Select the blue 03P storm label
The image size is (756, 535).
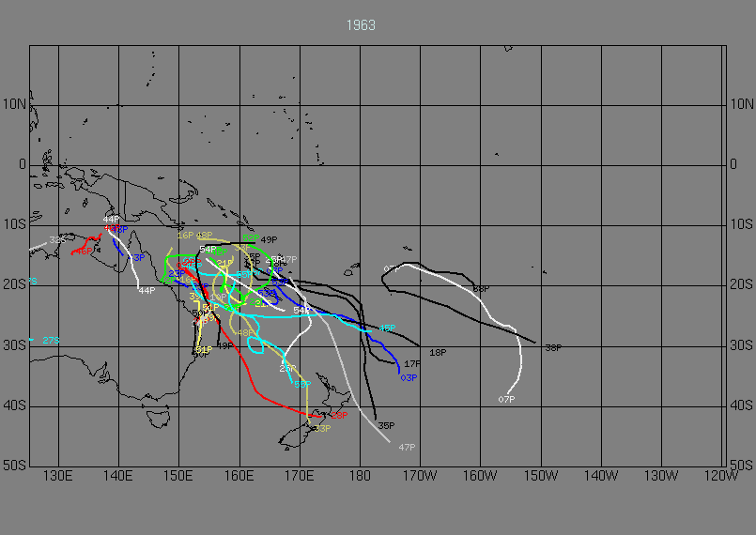pyautogui.click(x=409, y=378)
